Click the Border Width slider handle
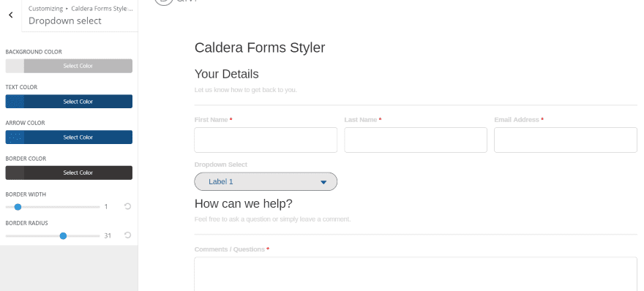Image resolution: width=644 pixels, height=291 pixels. 18,207
